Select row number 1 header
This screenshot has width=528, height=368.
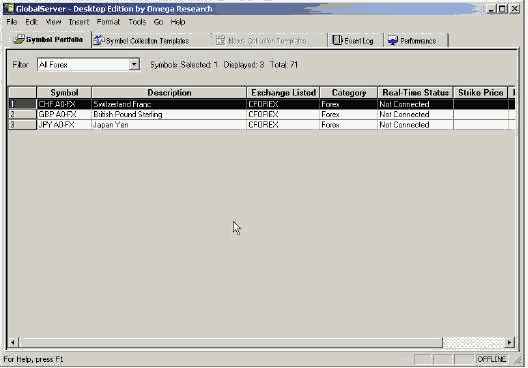pos(22,104)
